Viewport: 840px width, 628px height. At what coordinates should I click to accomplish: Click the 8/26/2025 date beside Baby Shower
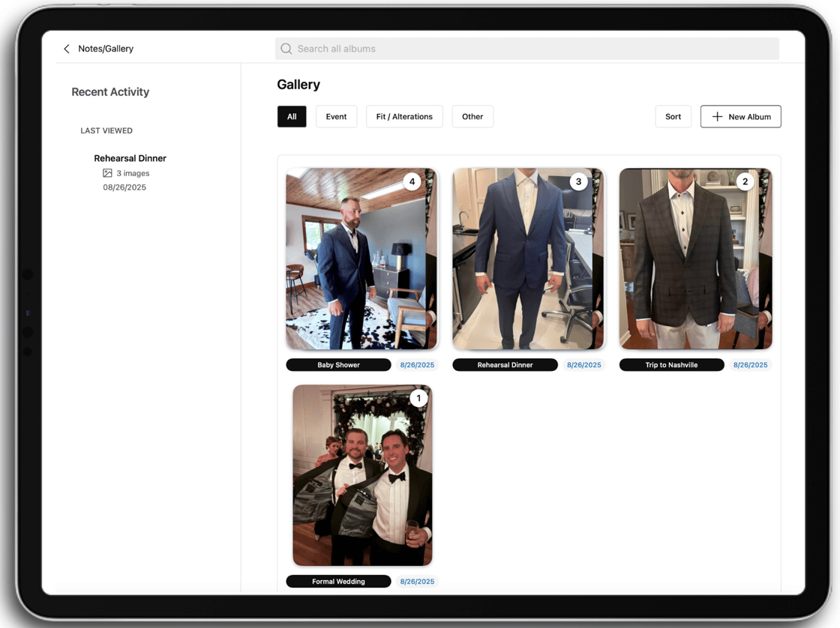pos(417,365)
